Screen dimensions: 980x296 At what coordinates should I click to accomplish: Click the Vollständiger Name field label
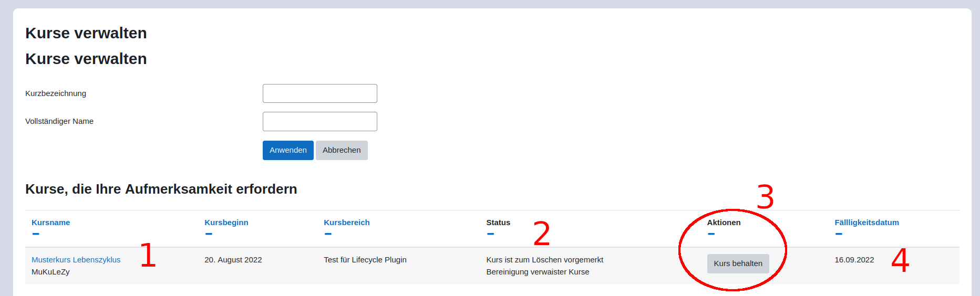pyautogui.click(x=59, y=121)
